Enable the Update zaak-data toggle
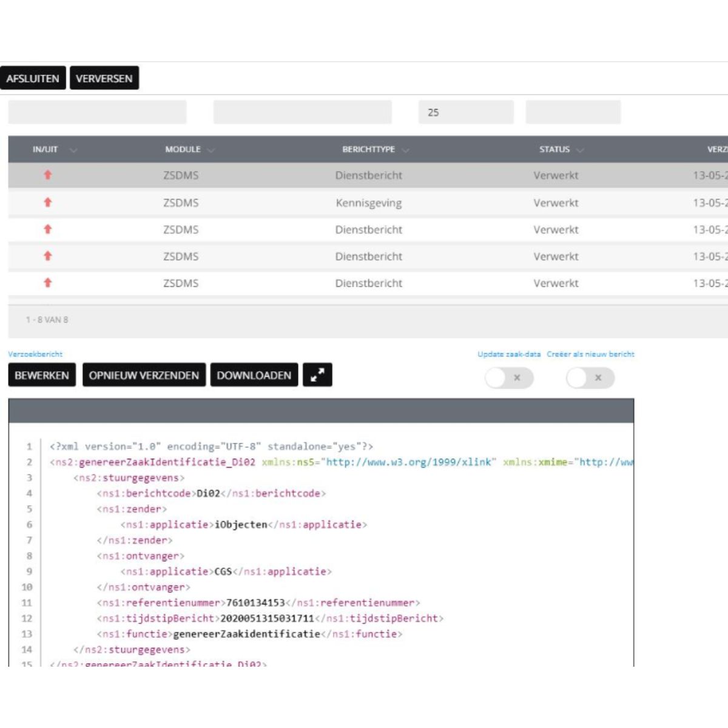728x728 pixels. tap(508, 378)
